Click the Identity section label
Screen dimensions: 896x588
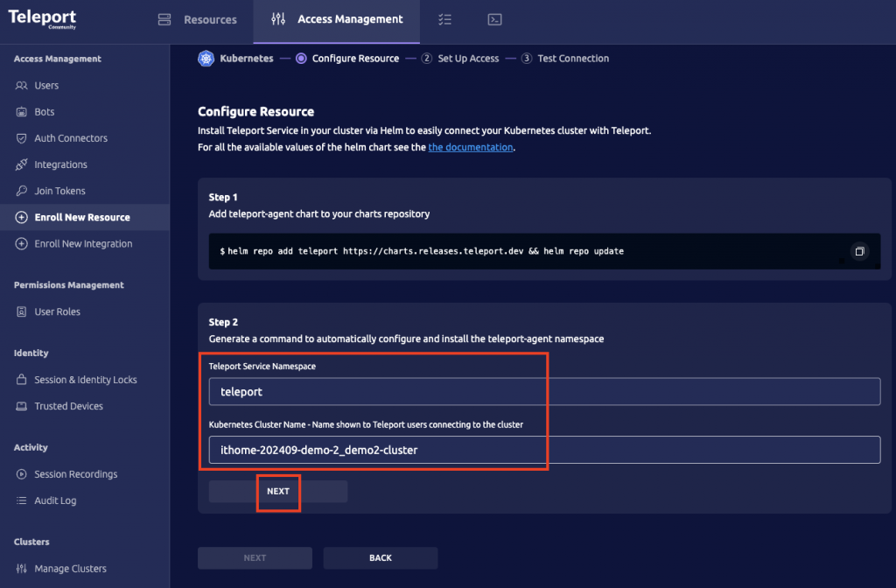tap(31, 353)
